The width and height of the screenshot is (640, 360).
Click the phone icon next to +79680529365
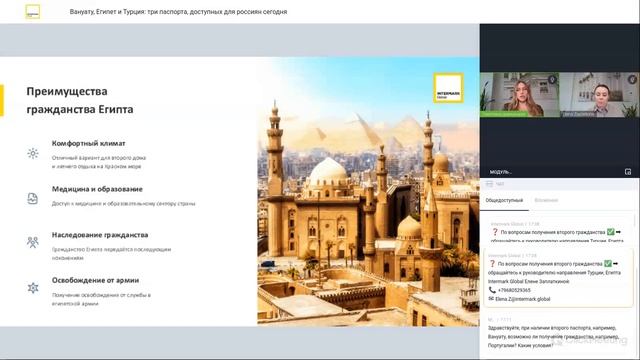(492, 290)
